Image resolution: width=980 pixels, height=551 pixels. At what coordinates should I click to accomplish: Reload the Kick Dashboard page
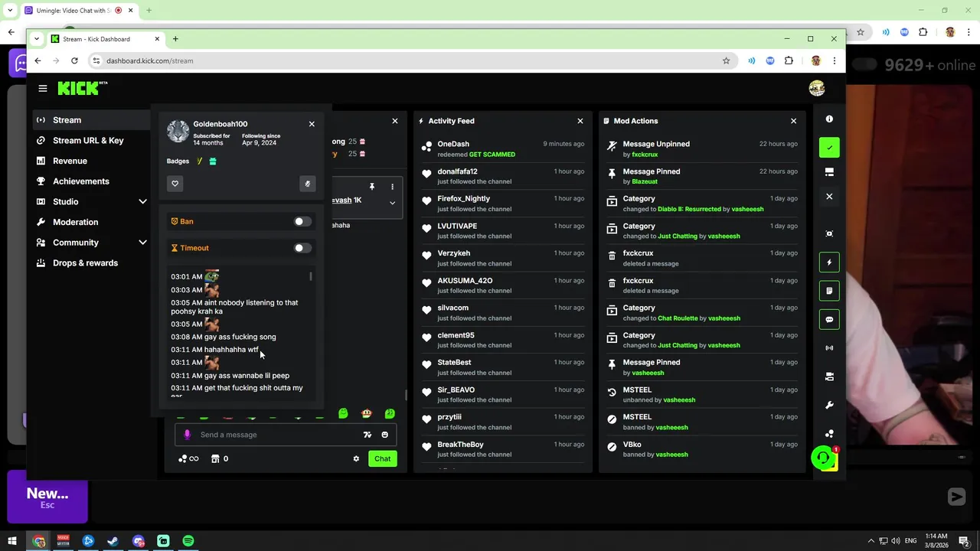coord(74,60)
